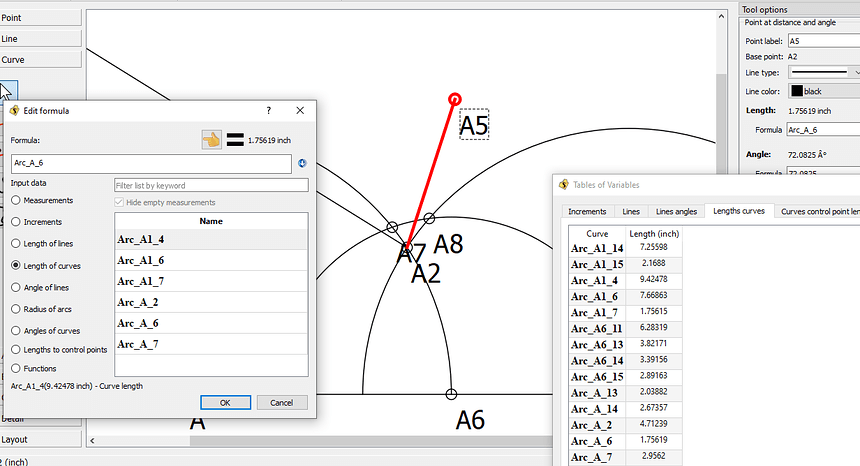
Task: Open the Line tools section
Action: click(41, 38)
